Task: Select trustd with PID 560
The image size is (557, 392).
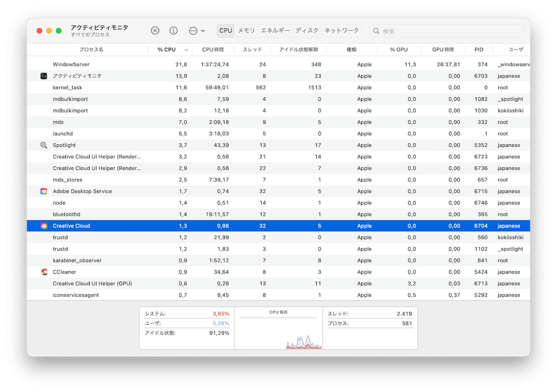Action: coord(278,237)
